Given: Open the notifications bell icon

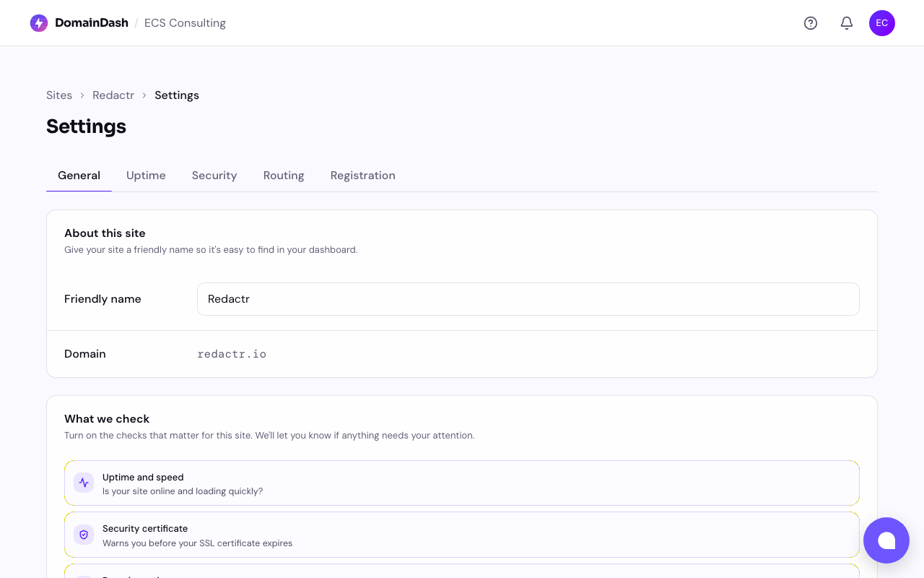Looking at the screenshot, I should click(846, 22).
